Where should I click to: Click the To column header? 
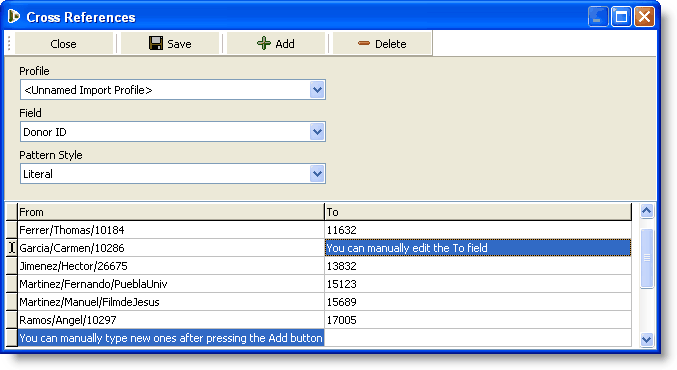pos(478,212)
